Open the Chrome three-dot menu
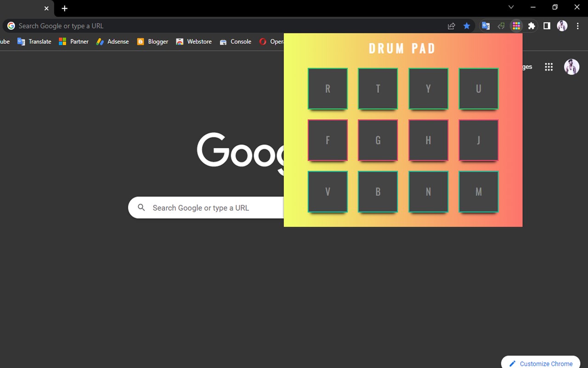The width and height of the screenshot is (588, 368). tap(577, 26)
